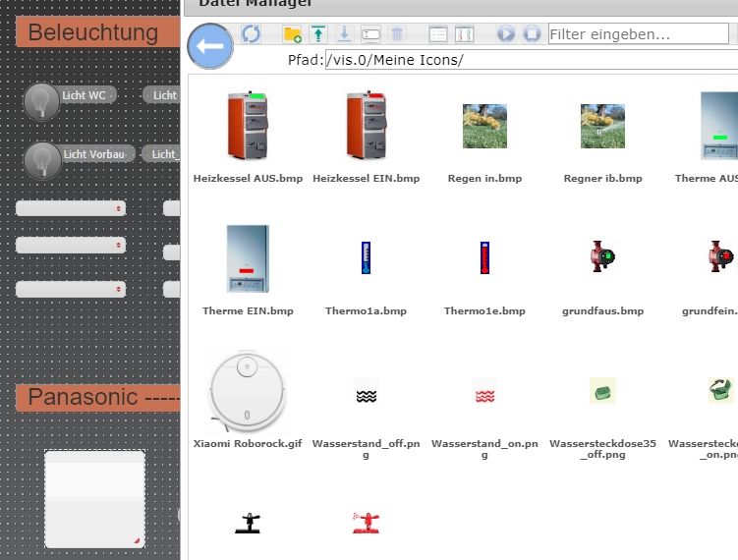The height and width of the screenshot is (560, 738).
Task: Click the trash delete icon
Action: (x=397, y=34)
